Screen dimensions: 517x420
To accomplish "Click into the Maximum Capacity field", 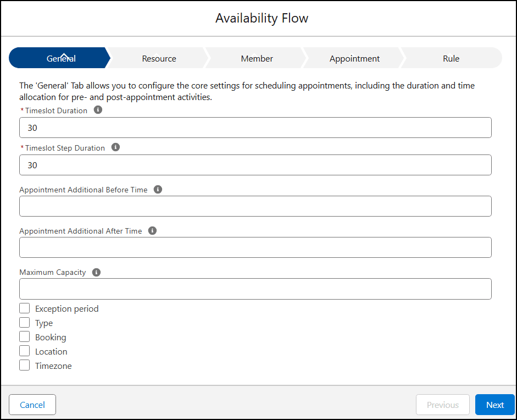I will 255,289.
